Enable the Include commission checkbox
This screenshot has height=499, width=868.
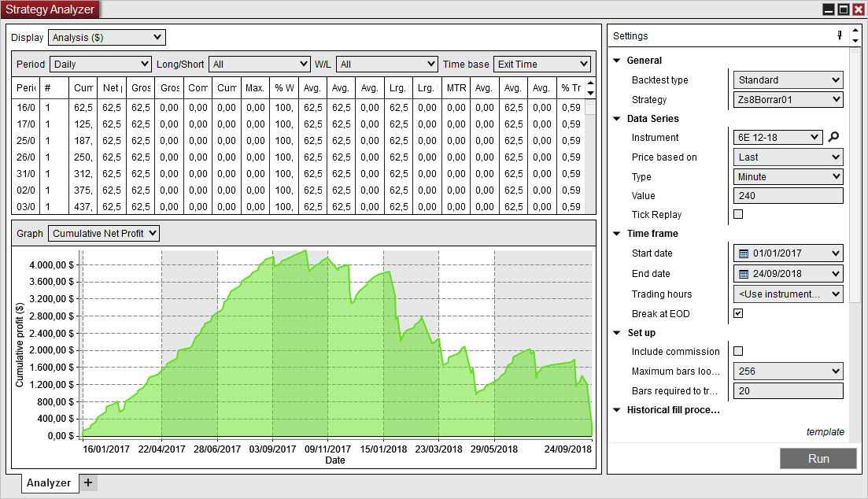(738, 351)
